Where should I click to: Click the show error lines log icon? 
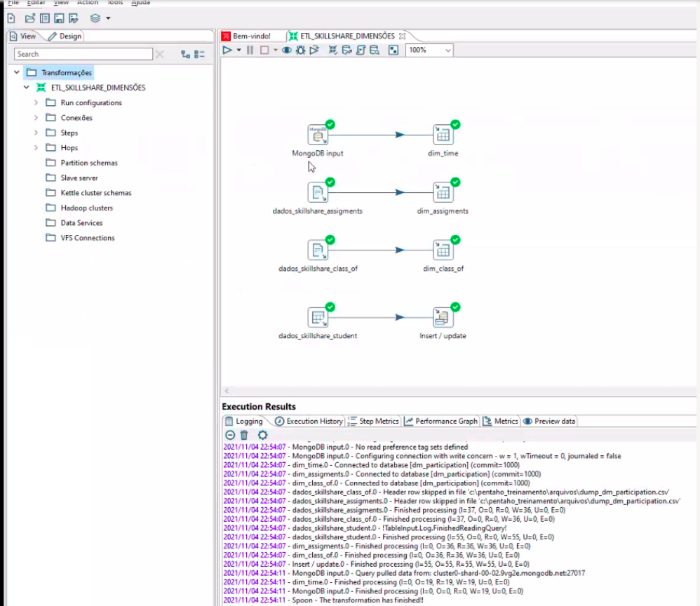230,435
